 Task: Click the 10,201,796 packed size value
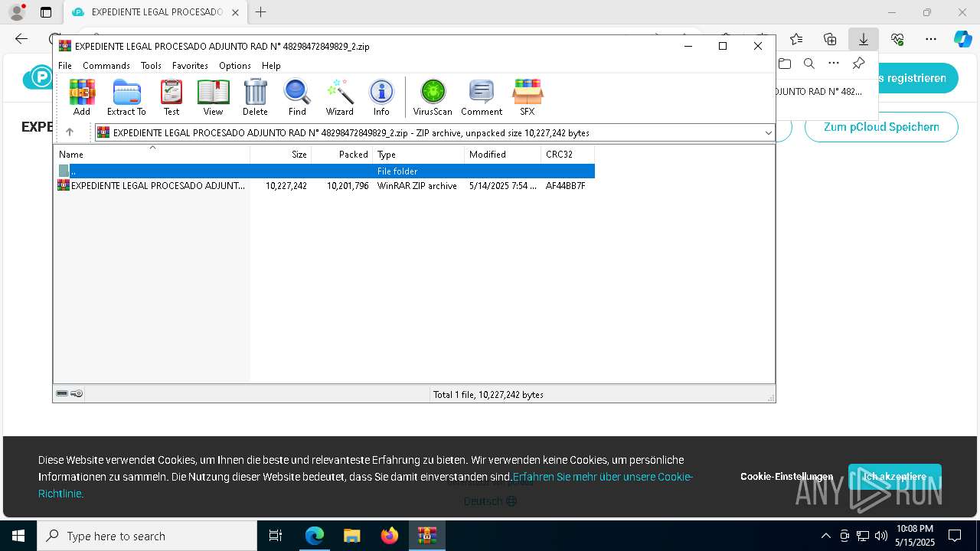click(x=348, y=186)
